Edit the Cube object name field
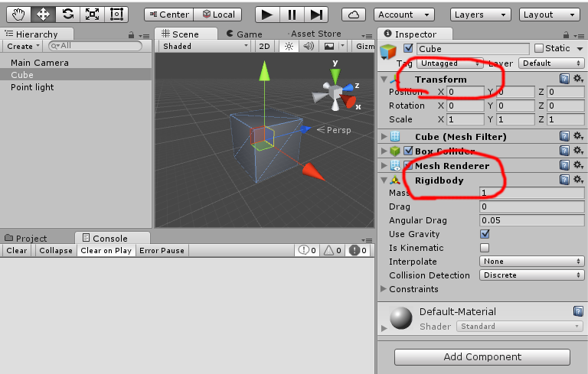 (473, 49)
